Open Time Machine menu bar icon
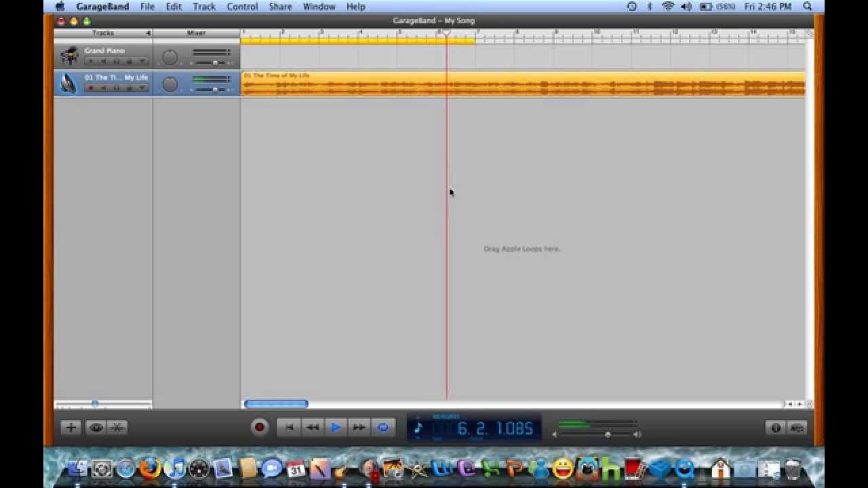The width and height of the screenshot is (868, 488). (631, 7)
